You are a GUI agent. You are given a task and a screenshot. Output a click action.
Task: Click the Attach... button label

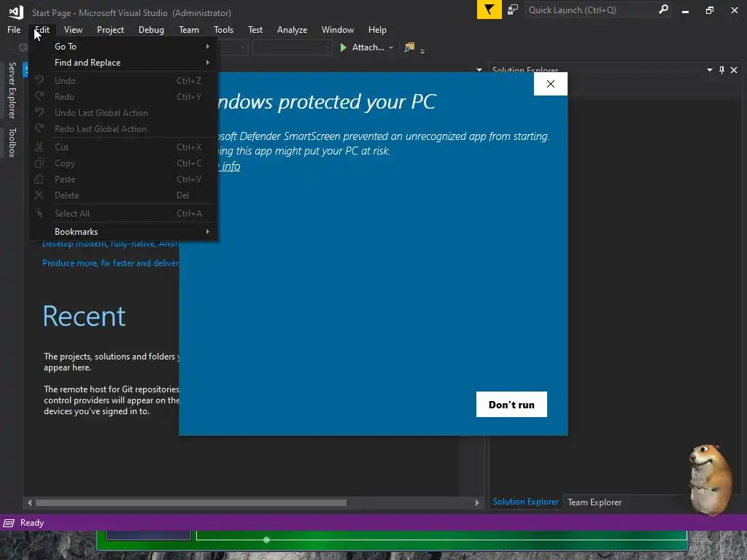(x=368, y=47)
